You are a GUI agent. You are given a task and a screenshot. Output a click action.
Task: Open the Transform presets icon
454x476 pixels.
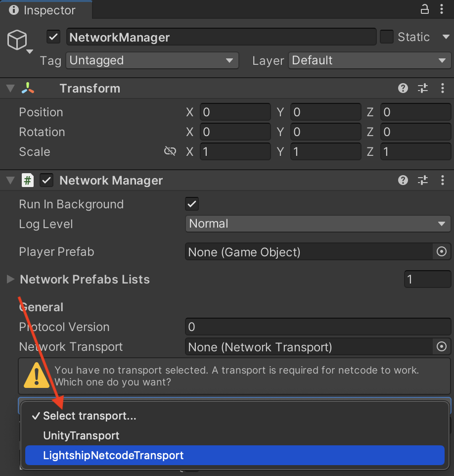click(x=423, y=88)
